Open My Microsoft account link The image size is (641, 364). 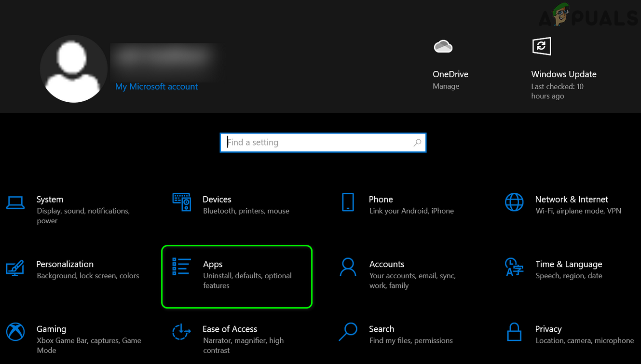pos(156,87)
